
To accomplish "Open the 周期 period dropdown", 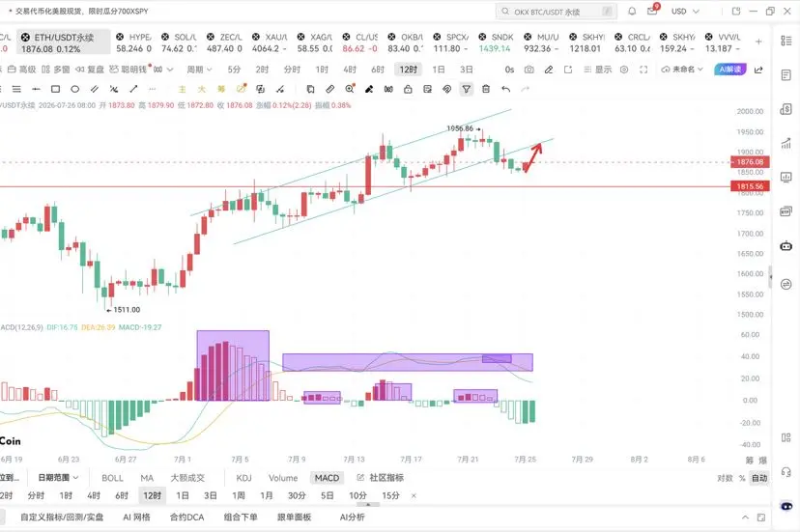I will pyautogui.click(x=199, y=70).
